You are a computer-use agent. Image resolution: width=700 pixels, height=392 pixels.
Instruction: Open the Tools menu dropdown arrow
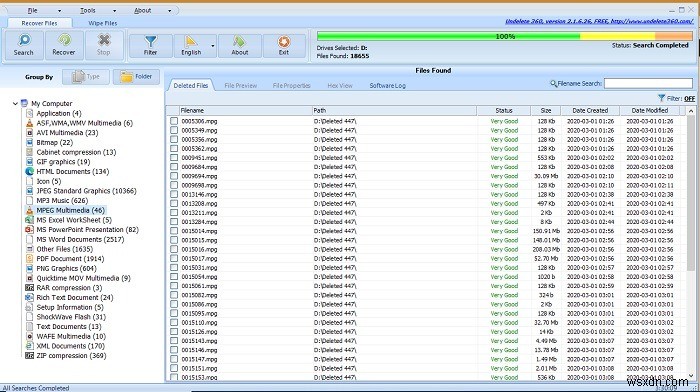(x=114, y=11)
